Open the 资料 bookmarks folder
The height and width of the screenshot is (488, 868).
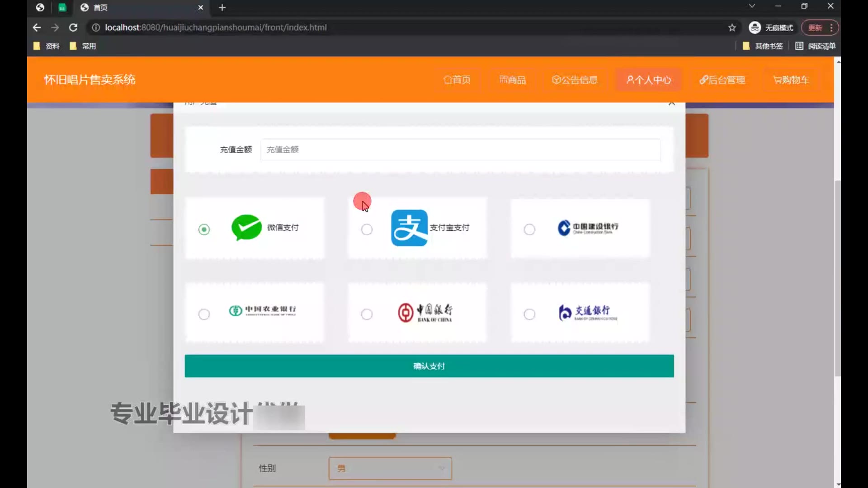coord(46,46)
